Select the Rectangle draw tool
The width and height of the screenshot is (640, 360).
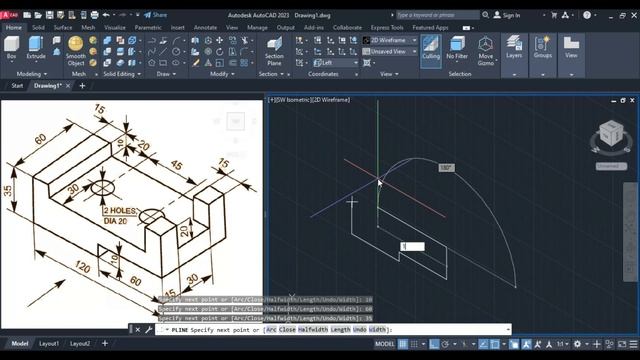(163, 63)
